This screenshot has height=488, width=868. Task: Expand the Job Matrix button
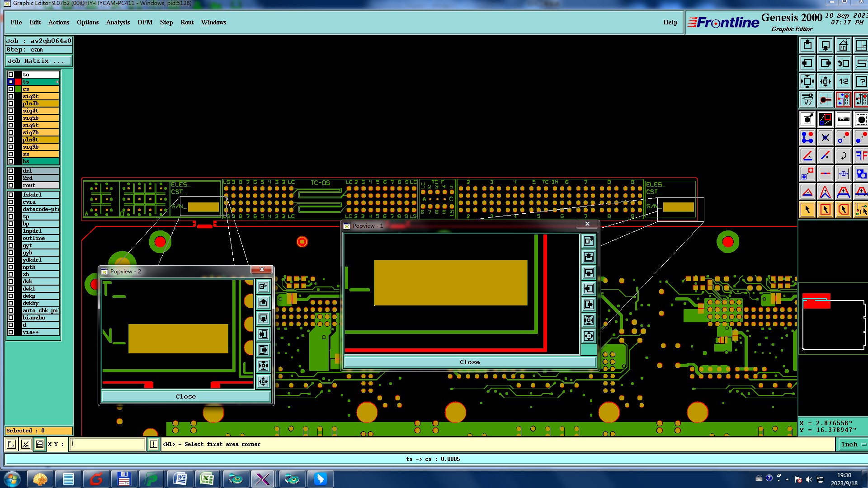(x=38, y=61)
